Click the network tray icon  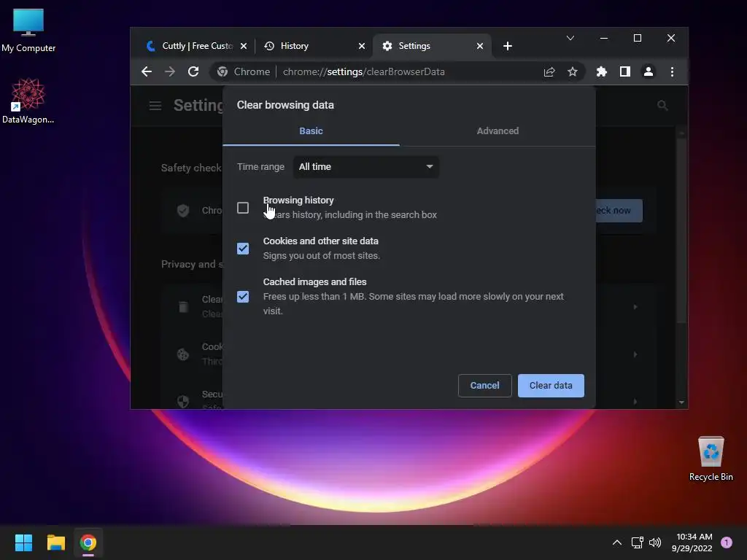coord(637,542)
